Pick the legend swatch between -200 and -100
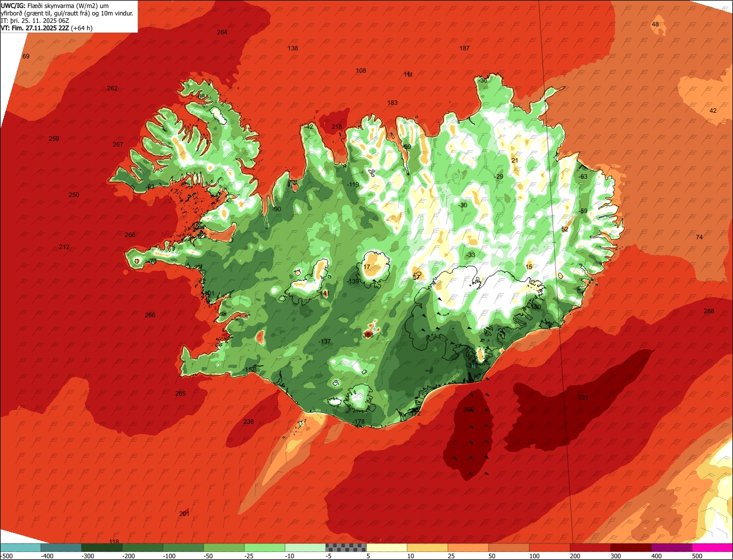 click(x=142, y=547)
